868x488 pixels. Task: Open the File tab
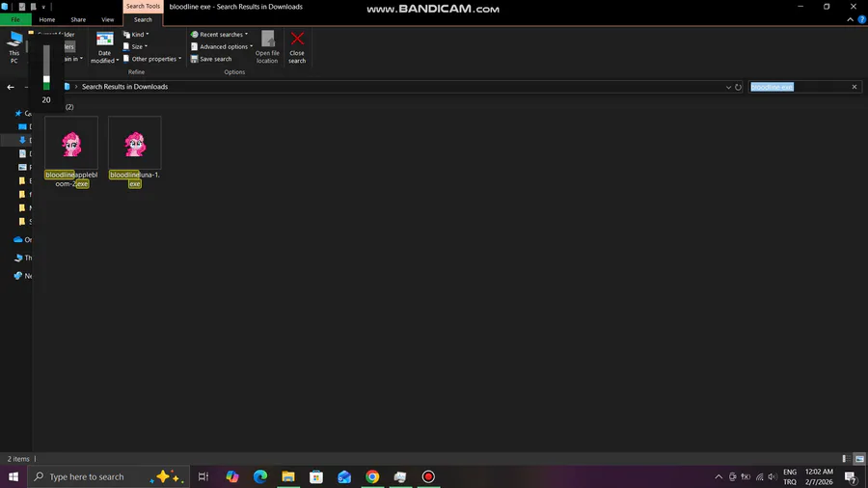tap(15, 19)
